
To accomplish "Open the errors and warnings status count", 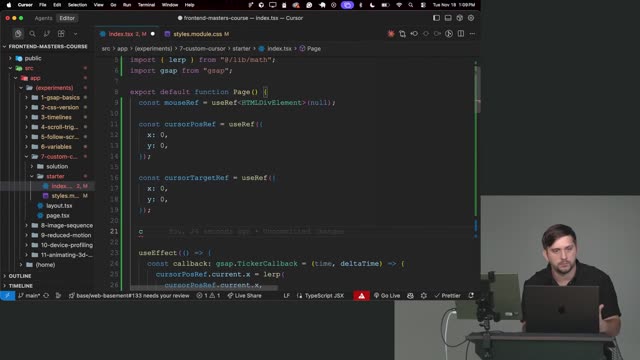I will pos(208,296).
